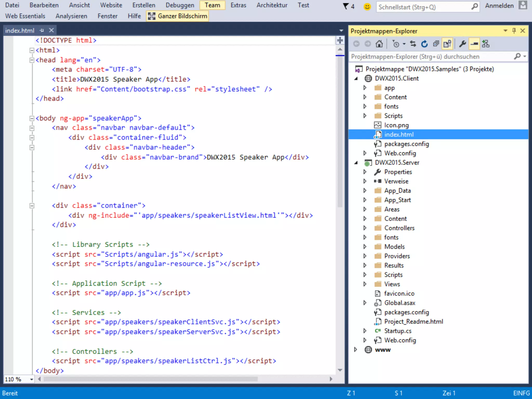Toggle Ganzer Bildschirm full screen mode

tap(177, 16)
